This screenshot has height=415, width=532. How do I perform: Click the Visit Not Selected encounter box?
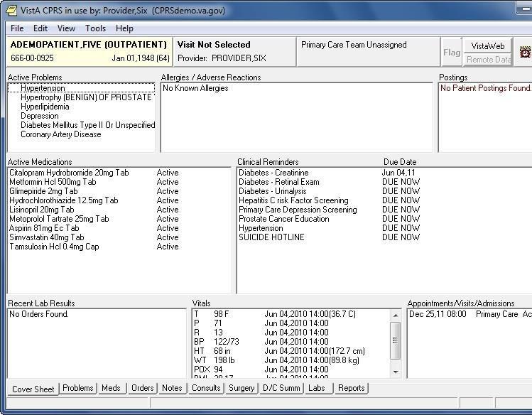click(x=234, y=52)
